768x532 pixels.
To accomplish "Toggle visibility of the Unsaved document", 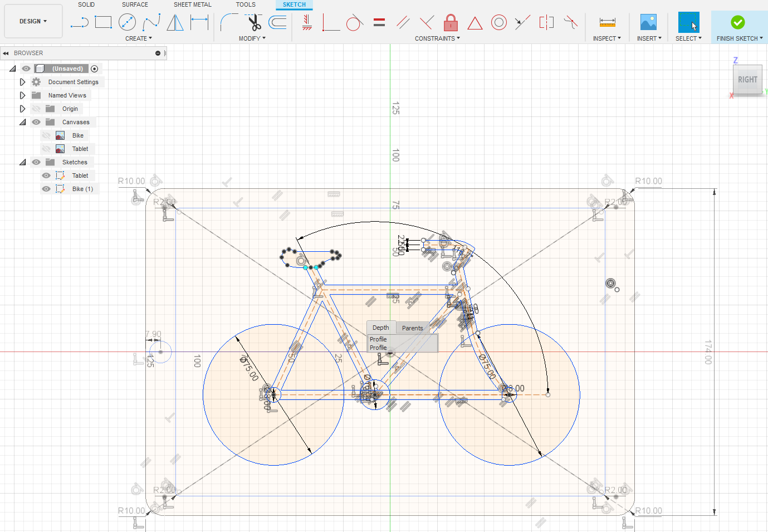I will coord(26,69).
